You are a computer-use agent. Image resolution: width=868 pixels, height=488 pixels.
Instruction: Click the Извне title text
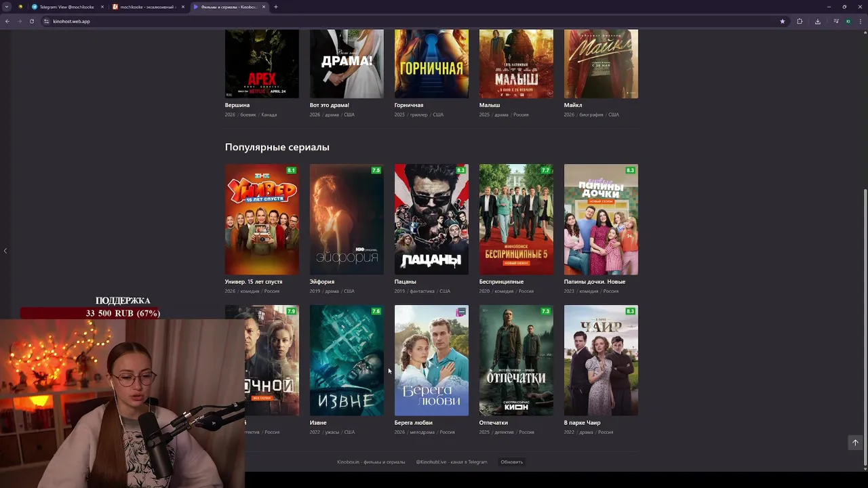(x=318, y=422)
